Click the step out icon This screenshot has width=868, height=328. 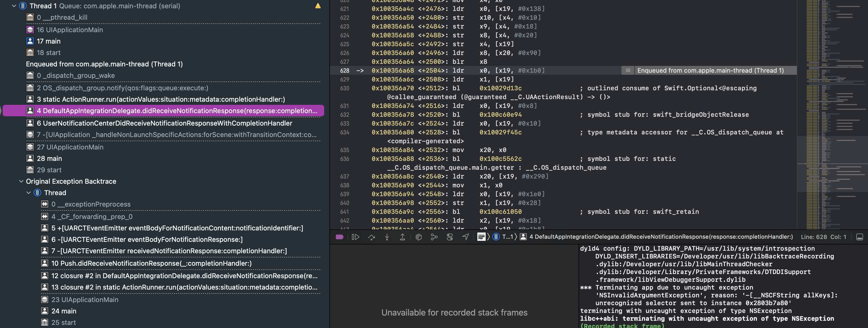tap(402, 237)
